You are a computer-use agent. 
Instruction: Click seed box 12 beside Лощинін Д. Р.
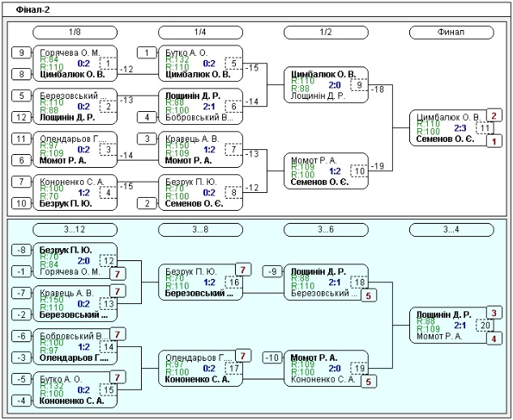click(21, 118)
